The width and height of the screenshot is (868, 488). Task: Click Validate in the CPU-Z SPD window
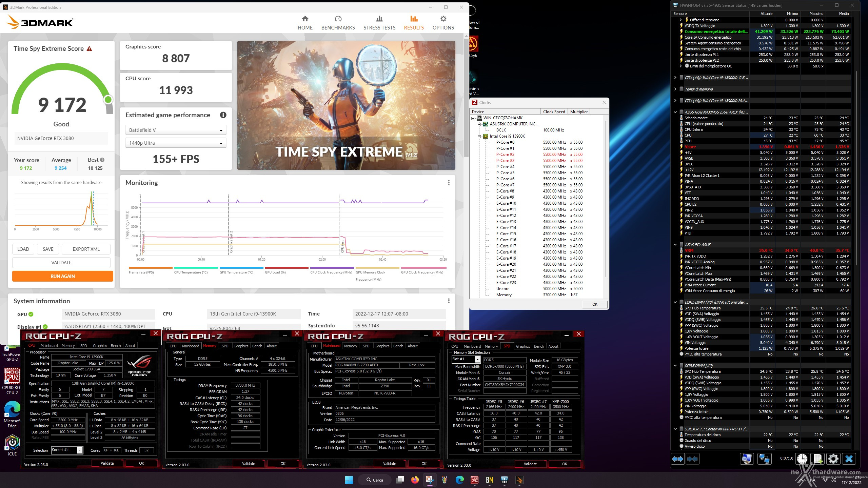[530, 464]
